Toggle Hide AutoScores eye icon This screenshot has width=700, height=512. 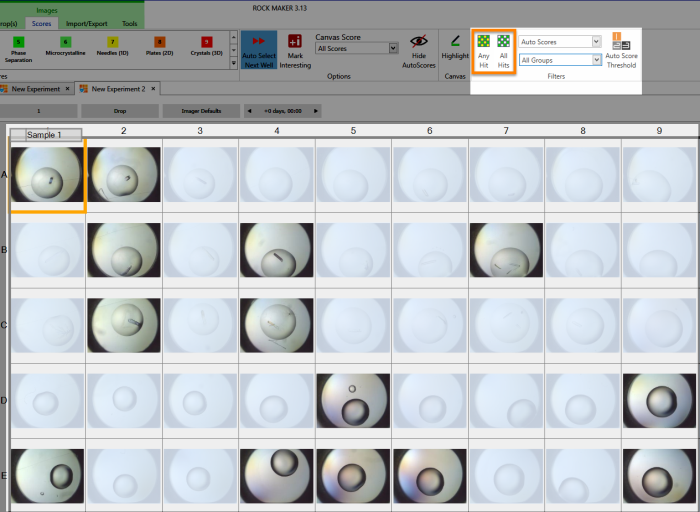pyautogui.click(x=418, y=41)
